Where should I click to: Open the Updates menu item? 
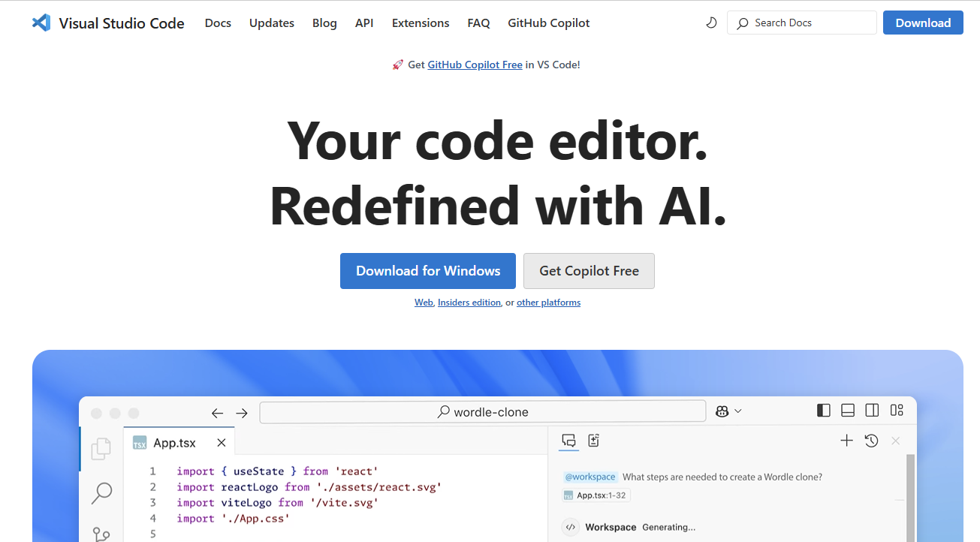(272, 23)
